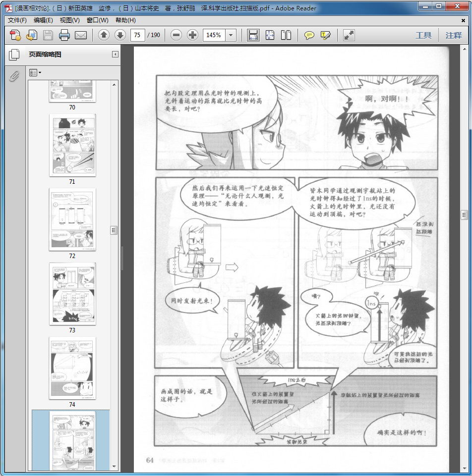Click the Email envelope icon

click(x=81, y=35)
